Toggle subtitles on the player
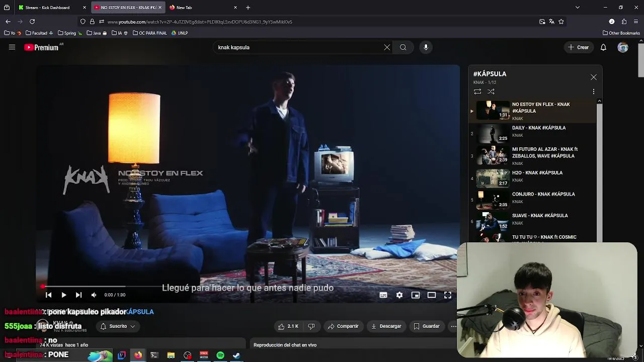 tap(383, 295)
